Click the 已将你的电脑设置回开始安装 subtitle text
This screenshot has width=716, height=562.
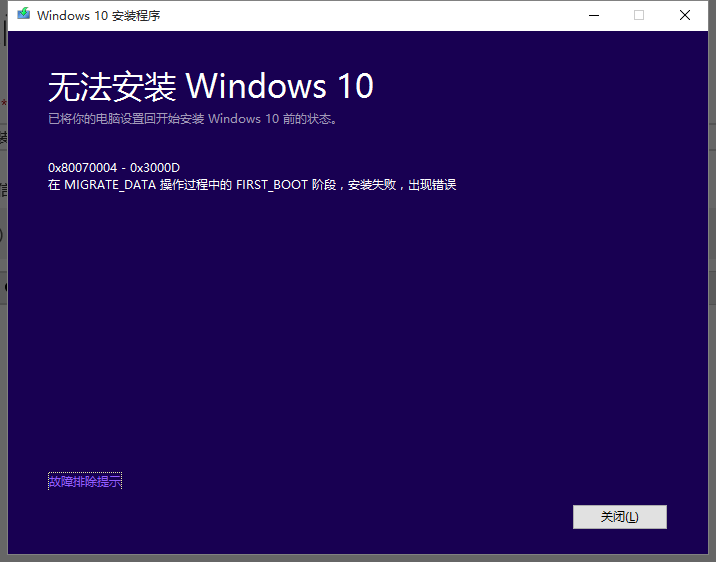coord(193,119)
